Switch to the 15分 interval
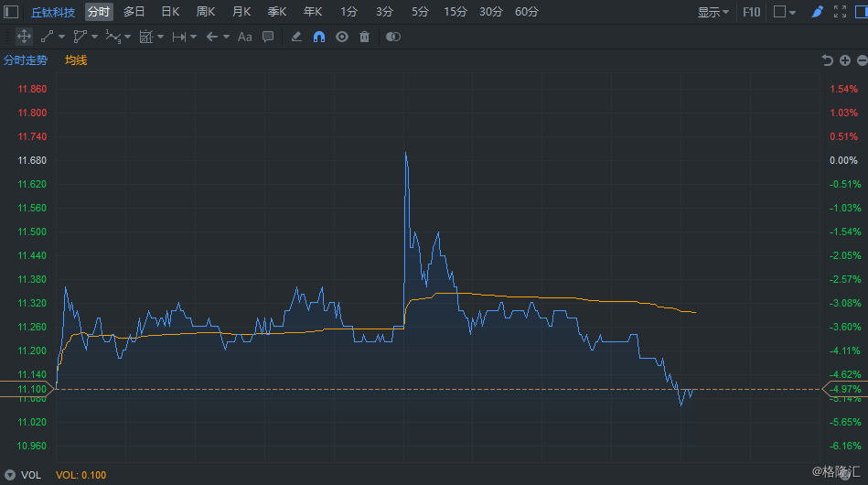 point(455,12)
